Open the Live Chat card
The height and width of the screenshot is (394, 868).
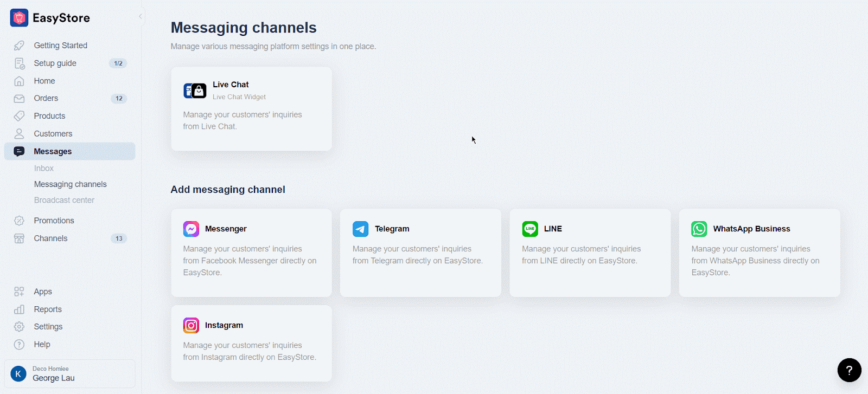click(251, 109)
